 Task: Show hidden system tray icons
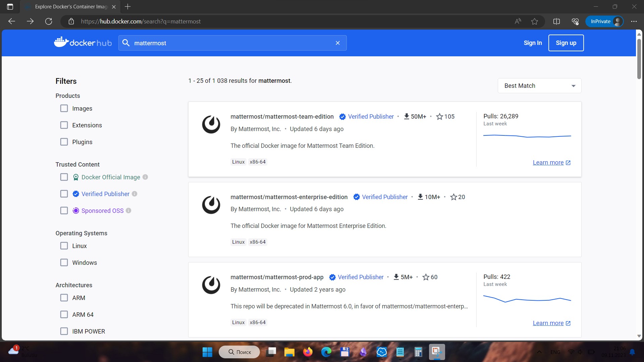[539, 352]
